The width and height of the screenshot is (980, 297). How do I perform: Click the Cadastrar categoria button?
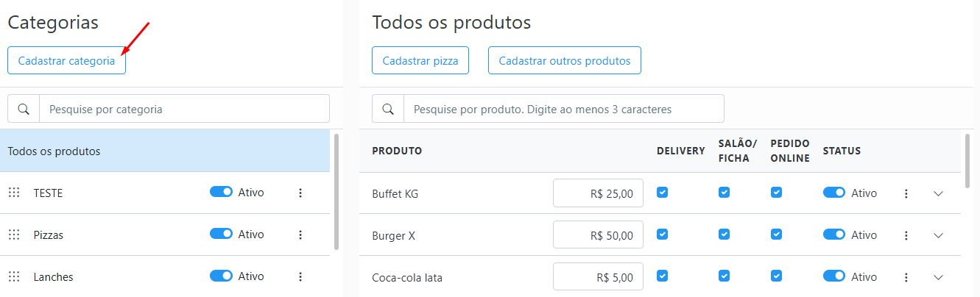pyautogui.click(x=66, y=61)
